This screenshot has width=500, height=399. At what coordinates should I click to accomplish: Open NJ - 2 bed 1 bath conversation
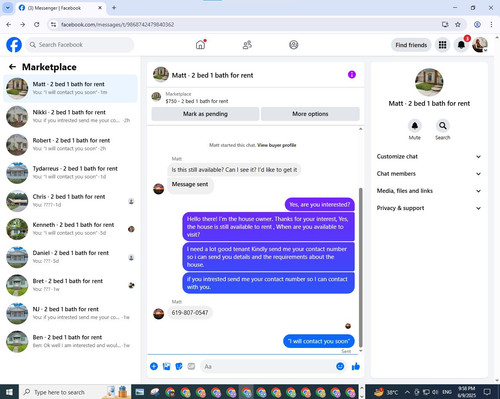click(70, 313)
